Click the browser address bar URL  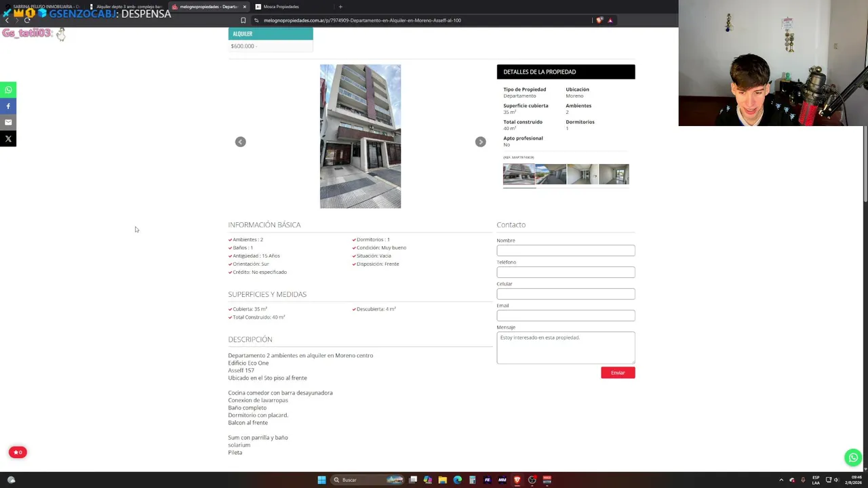362,20
